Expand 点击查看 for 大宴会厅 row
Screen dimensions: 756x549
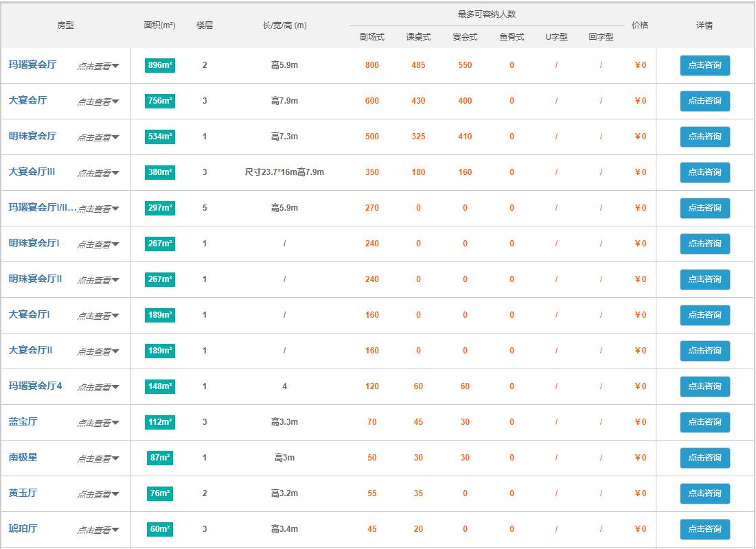pyautogui.click(x=98, y=101)
